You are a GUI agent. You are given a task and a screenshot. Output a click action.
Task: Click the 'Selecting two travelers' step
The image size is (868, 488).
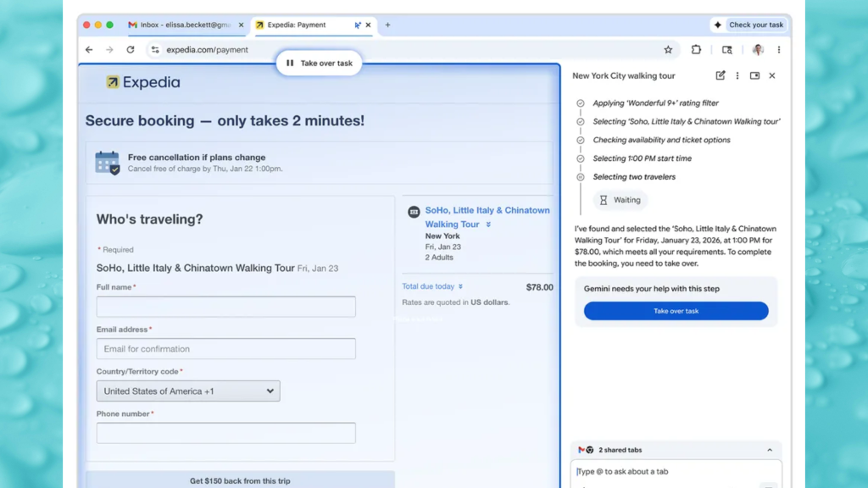coord(634,177)
